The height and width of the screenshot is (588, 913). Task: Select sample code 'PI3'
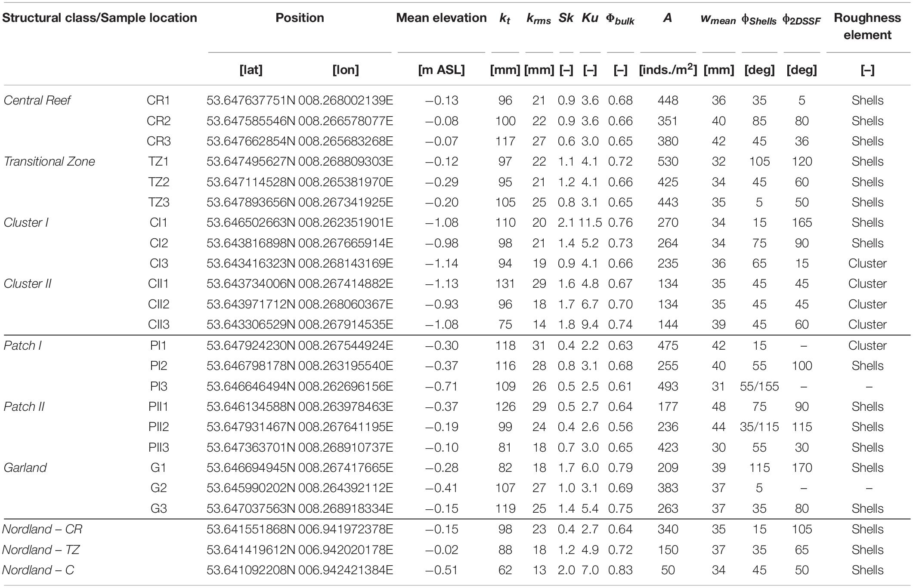(x=158, y=387)
